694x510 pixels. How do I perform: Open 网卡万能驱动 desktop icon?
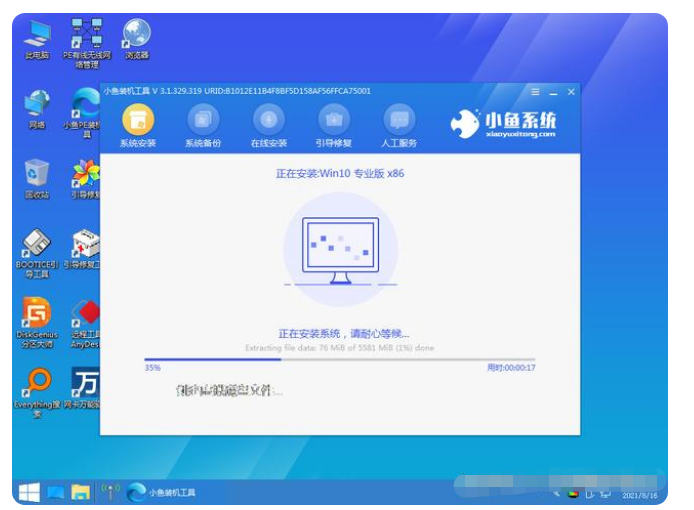82,388
